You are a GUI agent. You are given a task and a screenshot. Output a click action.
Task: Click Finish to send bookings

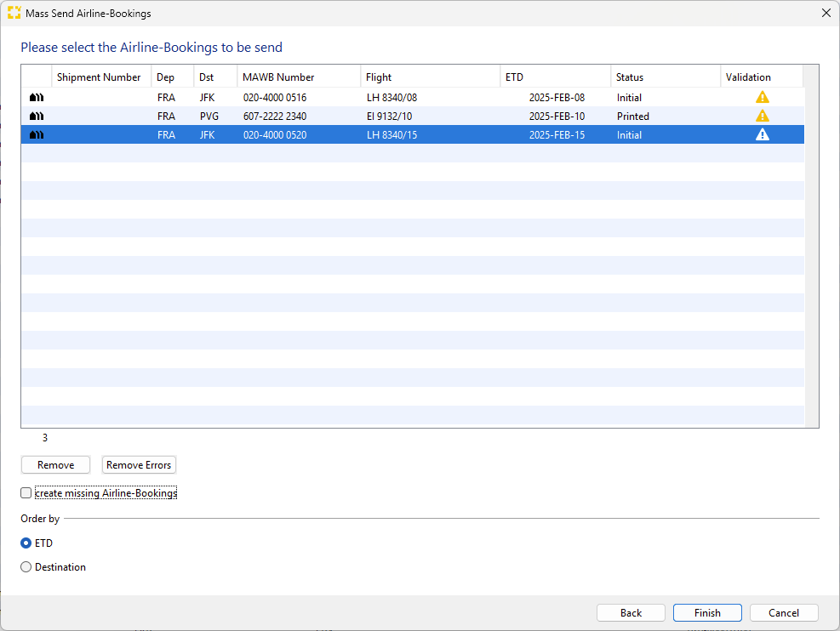[x=706, y=613]
